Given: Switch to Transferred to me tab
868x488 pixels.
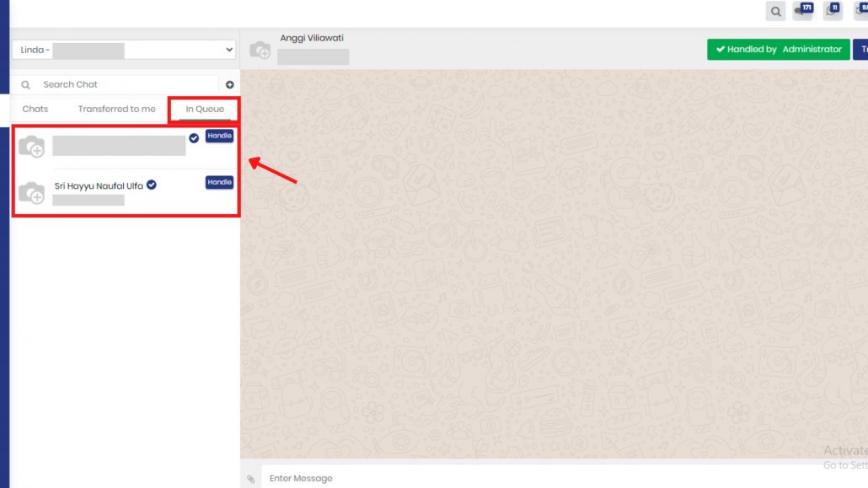Looking at the screenshot, I should coord(117,109).
